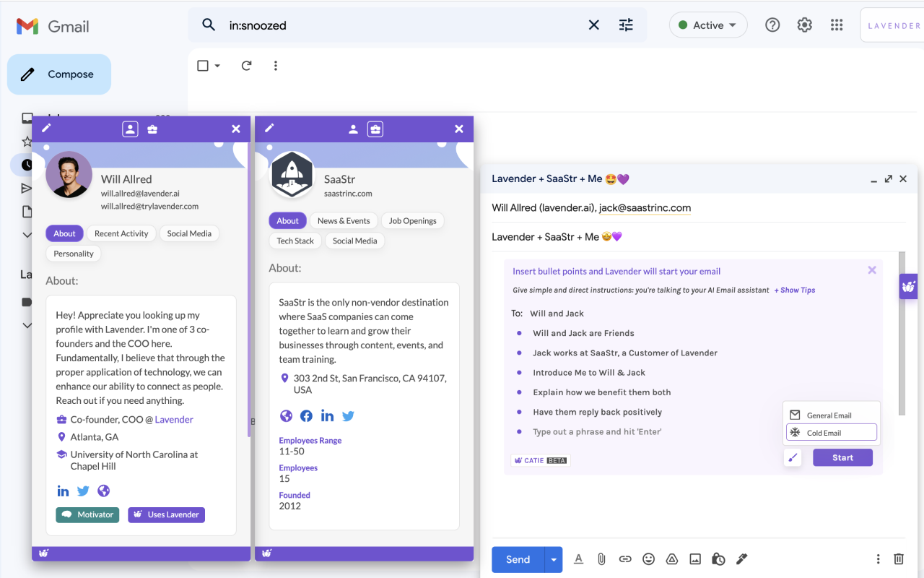Open SaaStr LinkedIn icon

coord(327,416)
